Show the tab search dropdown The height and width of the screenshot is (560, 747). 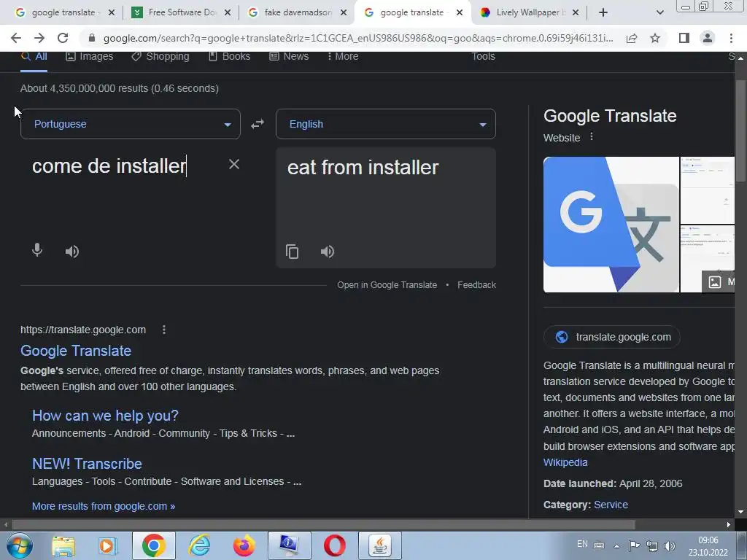pyautogui.click(x=659, y=12)
